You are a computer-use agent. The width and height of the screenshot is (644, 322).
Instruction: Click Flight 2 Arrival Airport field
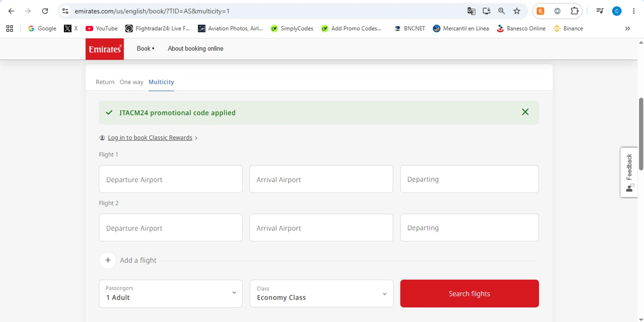[321, 228]
